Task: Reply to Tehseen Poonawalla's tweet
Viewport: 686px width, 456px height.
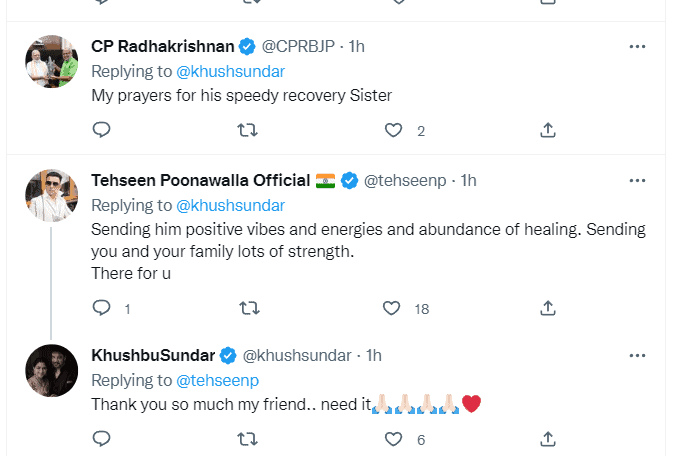Action: tap(101, 308)
